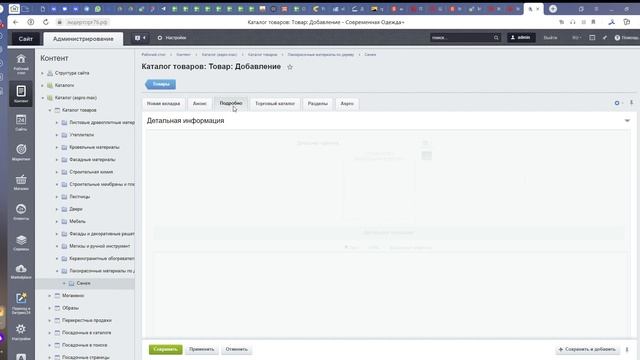Viewport: 640px width, 360px height.
Task: Expand Каталоги tree node
Action: [42, 85]
